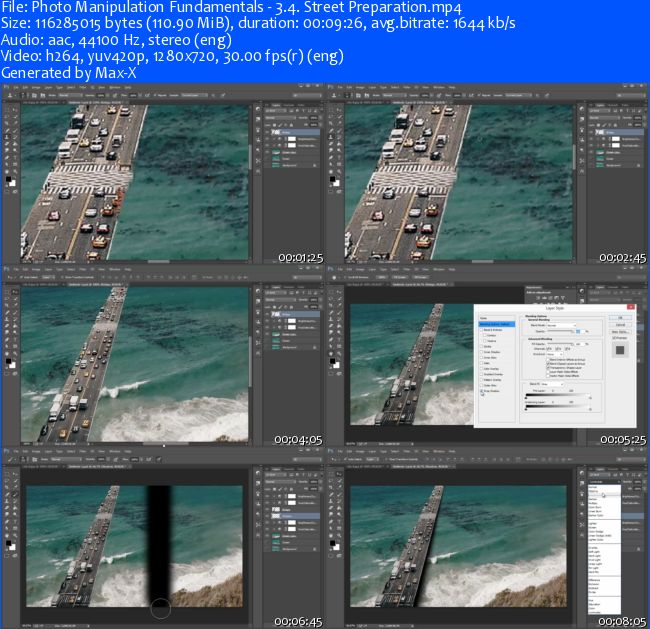Click Background layer thumbnail in 00:01:25 frame

coord(276,165)
